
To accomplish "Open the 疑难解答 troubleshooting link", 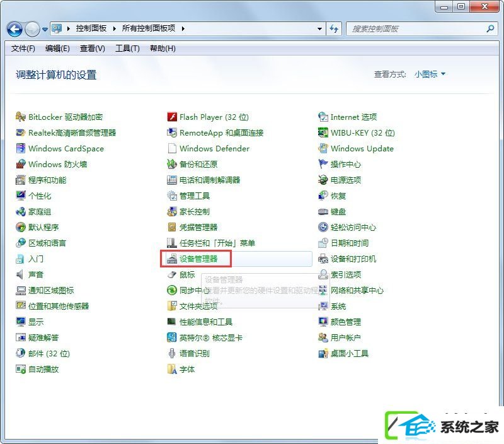I will 43,338.
